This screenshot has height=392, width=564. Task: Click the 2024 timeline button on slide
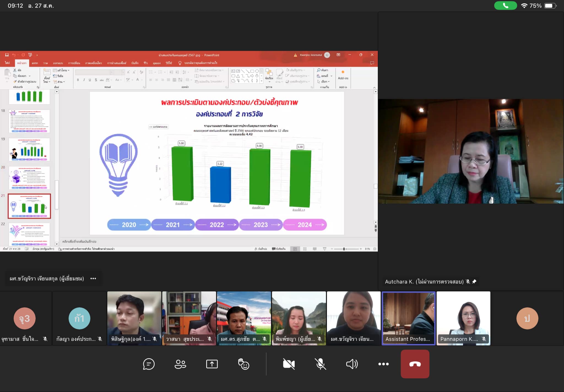[x=305, y=225]
